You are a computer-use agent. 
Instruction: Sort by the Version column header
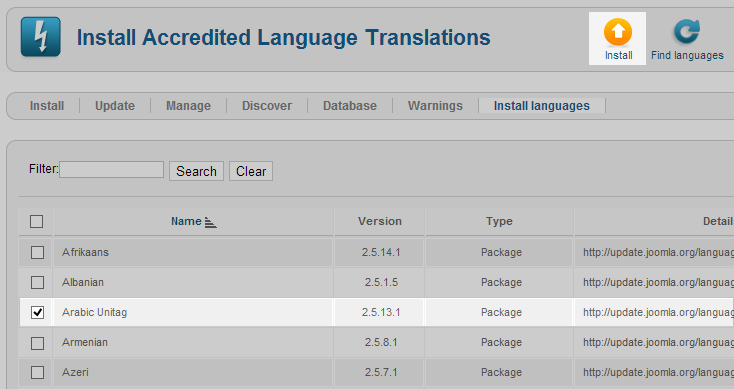(x=380, y=221)
